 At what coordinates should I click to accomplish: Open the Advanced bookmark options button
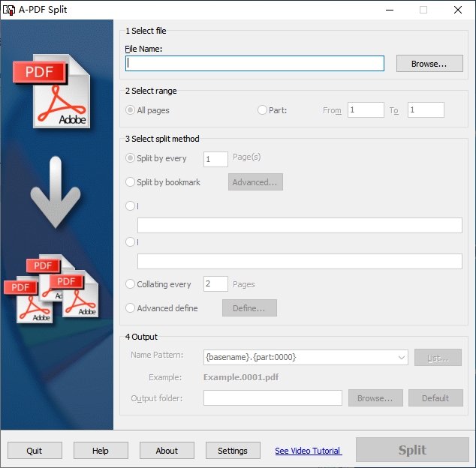pyautogui.click(x=255, y=182)
